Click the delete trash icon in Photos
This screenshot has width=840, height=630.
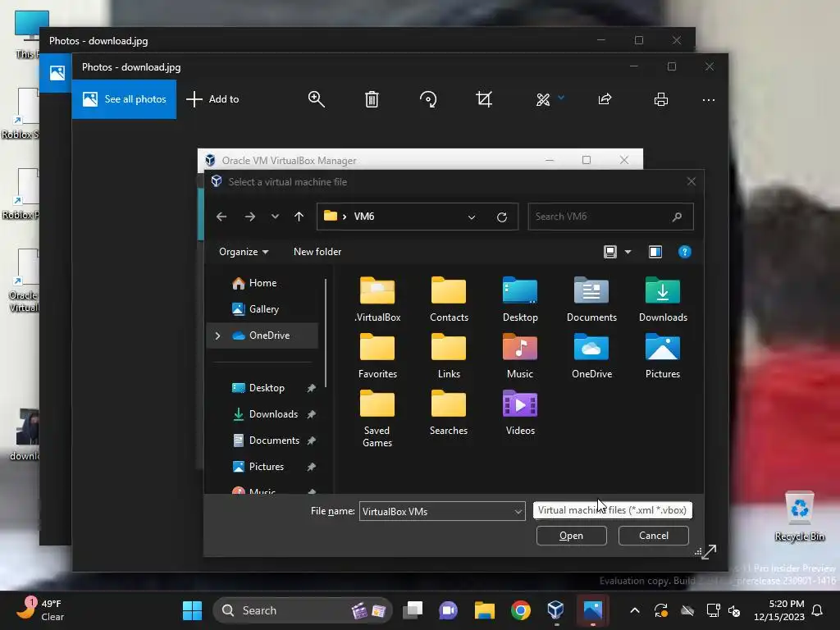[372, 99]
